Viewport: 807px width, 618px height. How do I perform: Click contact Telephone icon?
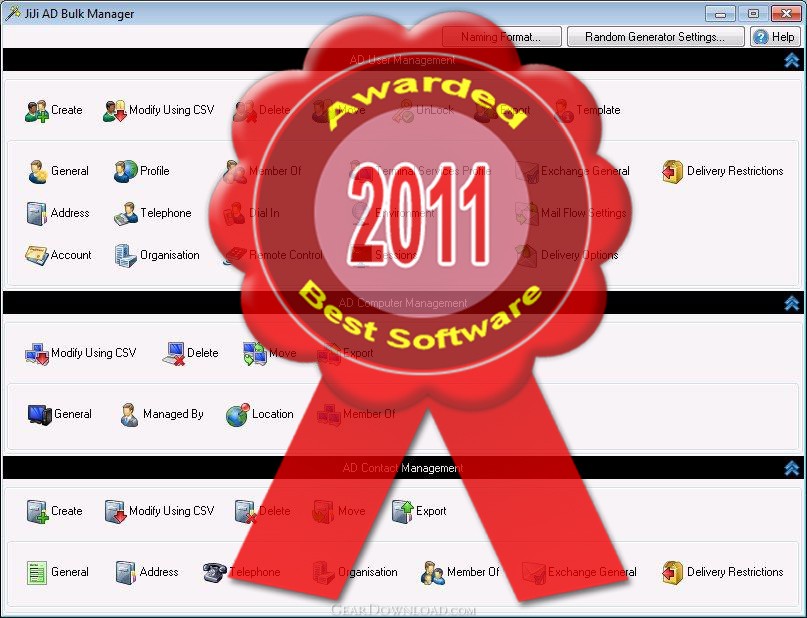[x=215, y=572]
